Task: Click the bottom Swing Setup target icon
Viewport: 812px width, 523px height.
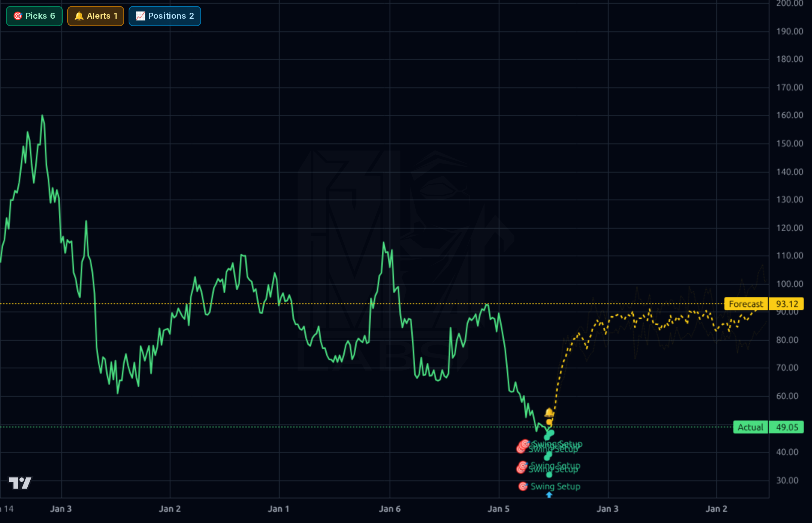Action: pos(523,486)
